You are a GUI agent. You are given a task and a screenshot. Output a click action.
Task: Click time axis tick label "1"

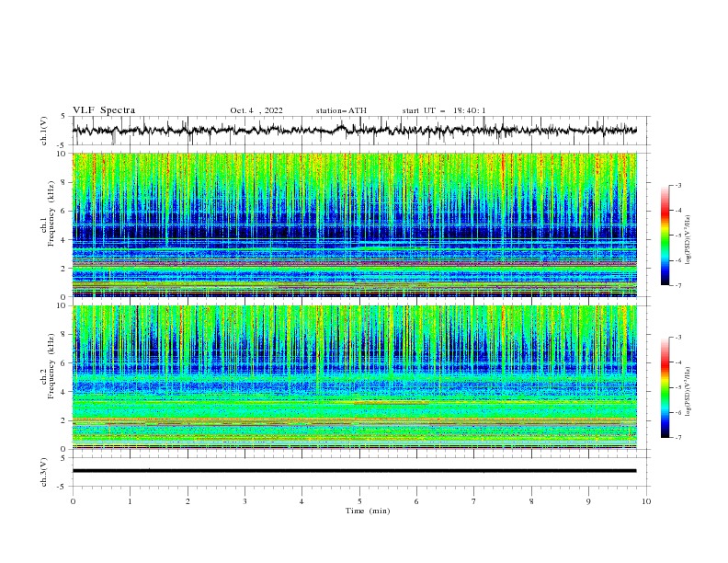(x=131, y=501)
